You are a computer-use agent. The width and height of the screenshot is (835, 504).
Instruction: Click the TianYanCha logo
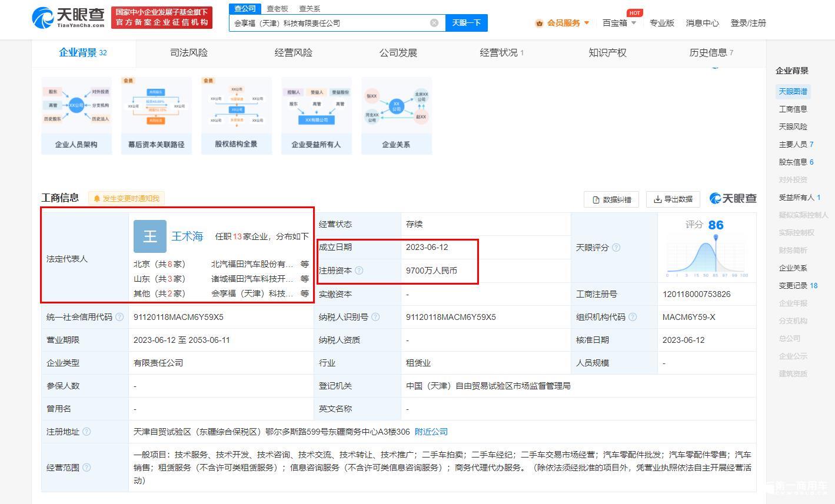69,18
